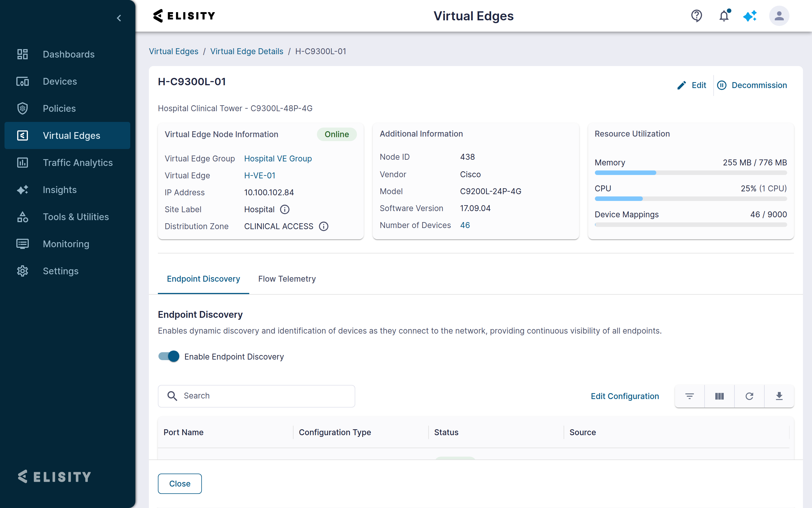Open Tools & Utilities icon
Screen dimensions: 812x508
[23, 217]
